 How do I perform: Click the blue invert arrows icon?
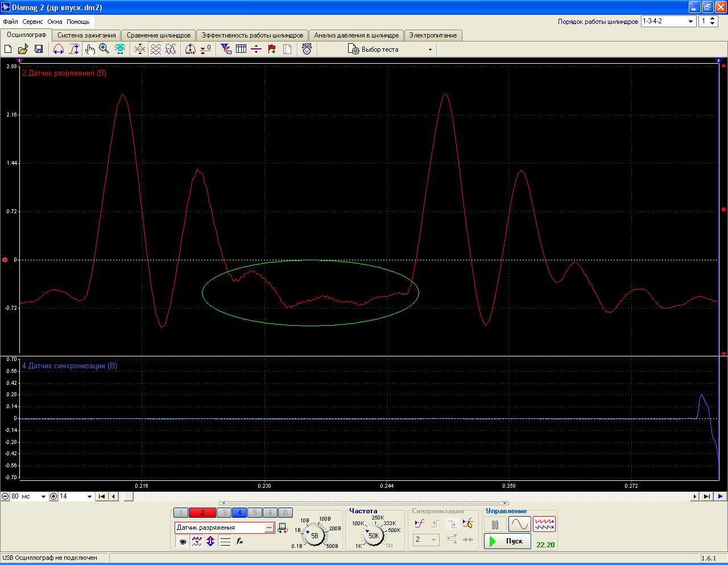tap(210, 542)
